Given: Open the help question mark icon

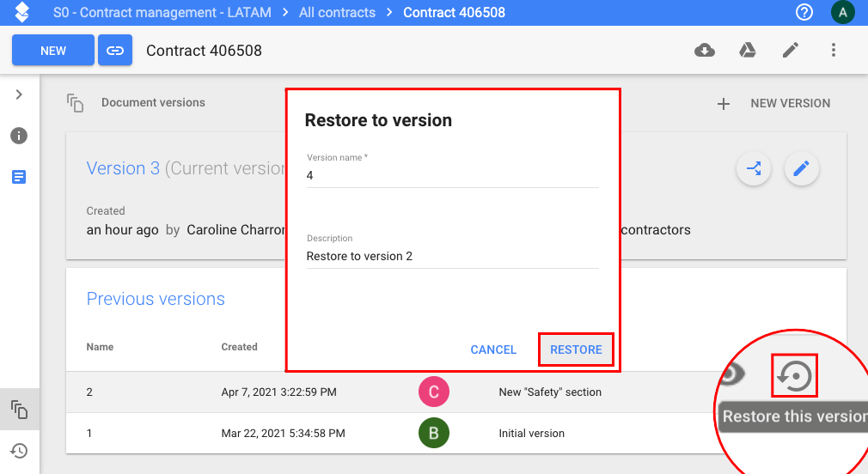Looking at the screenshot, I should click(804, 12).
